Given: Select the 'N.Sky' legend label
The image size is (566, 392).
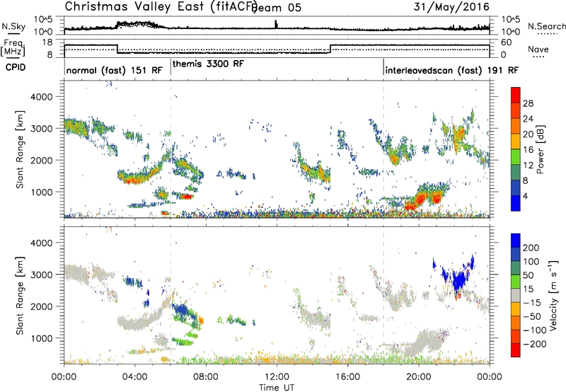Looking at the screenshot, I should point(13,26).
